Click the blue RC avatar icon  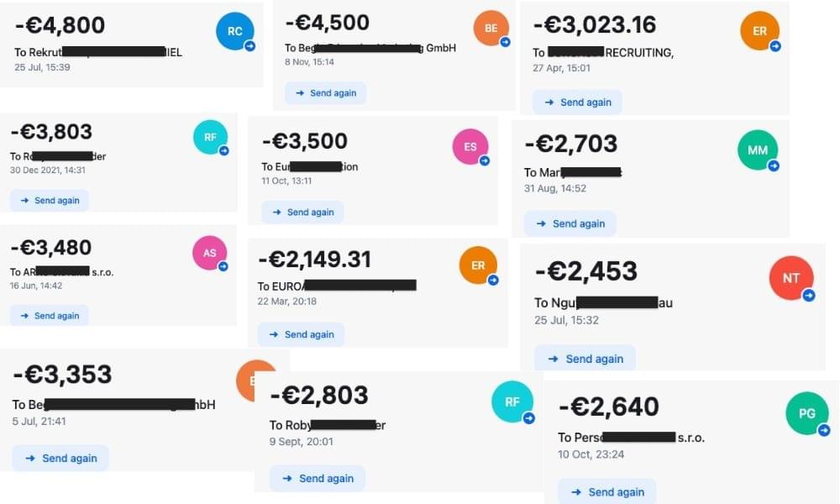tap(234, 31)
